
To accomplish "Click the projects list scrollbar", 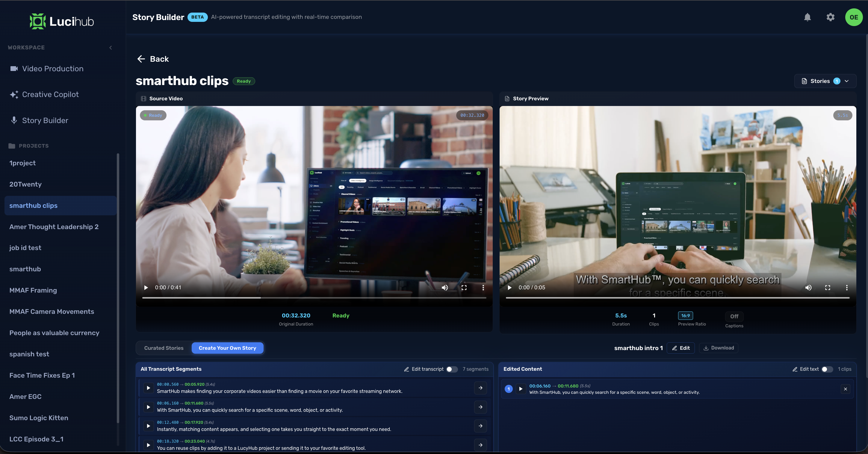I will pos(118,288).
